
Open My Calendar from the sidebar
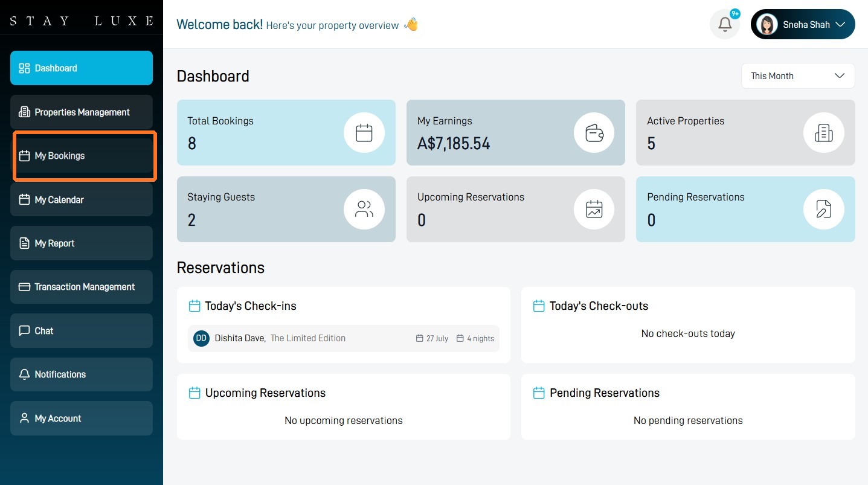coord(82,199)
